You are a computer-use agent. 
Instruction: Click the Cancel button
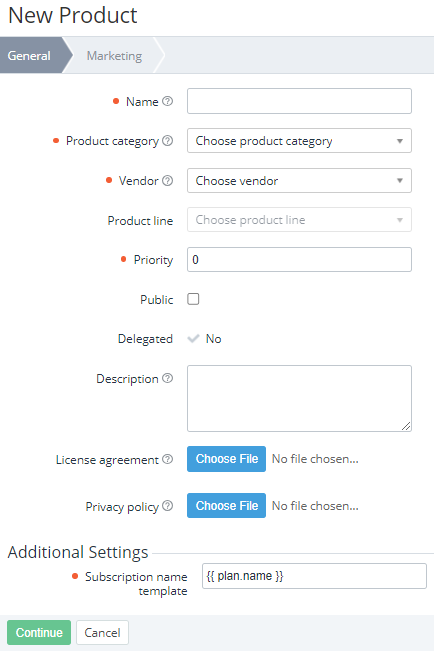point(102,632)
